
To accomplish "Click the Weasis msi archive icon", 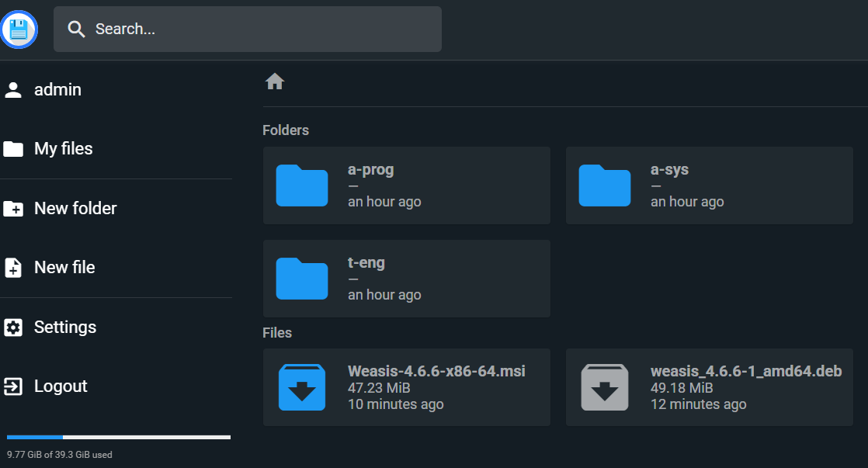I will [302, 387].
